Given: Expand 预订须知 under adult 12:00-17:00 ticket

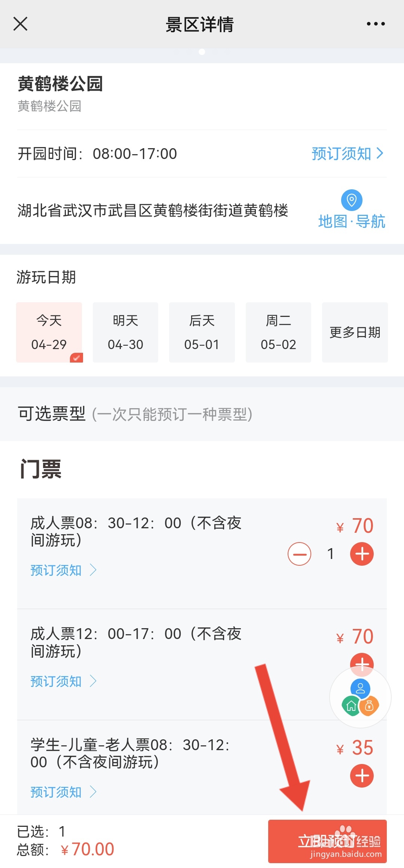Looking at the screenshot, I should point(63,681).
